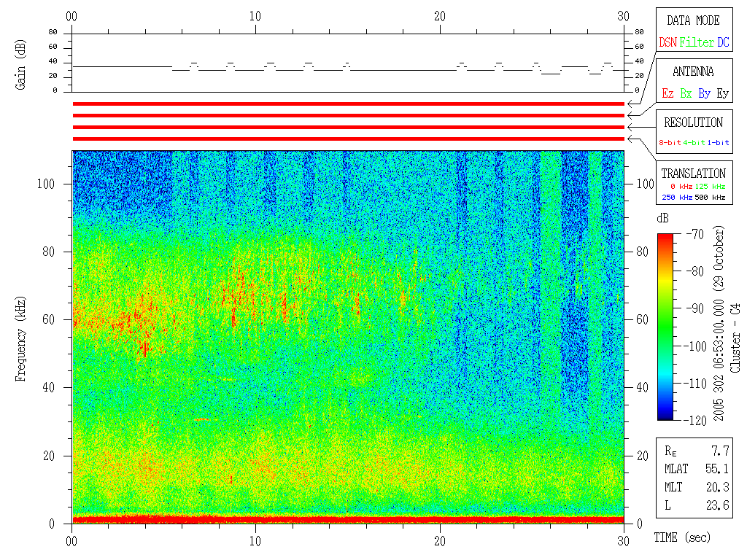
Task: Click the dB color scale bar
Action: pyautogui.click(x=665, y=327)
